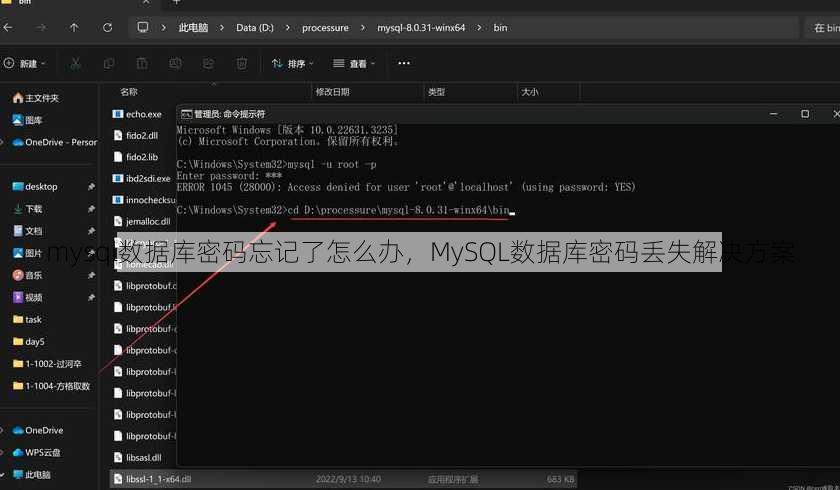Sort by 名称 column header
The height and width of the screenshot is (490, 840).
click(129, 92)
